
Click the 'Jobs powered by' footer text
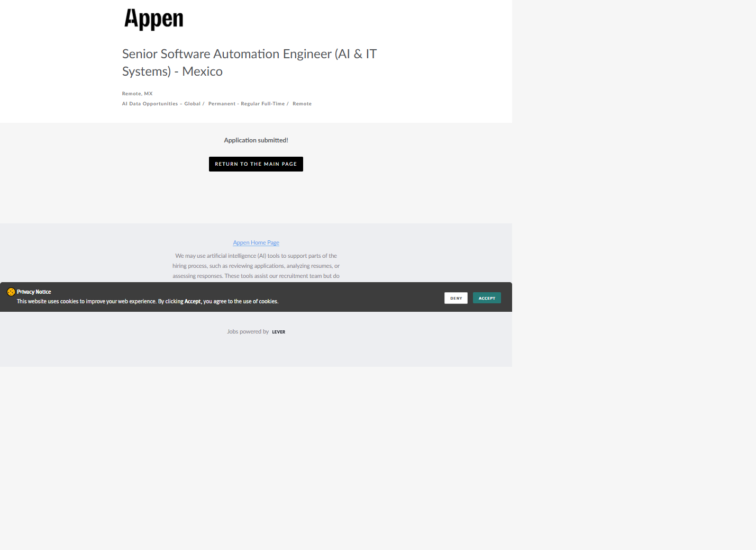coord(248,332)
